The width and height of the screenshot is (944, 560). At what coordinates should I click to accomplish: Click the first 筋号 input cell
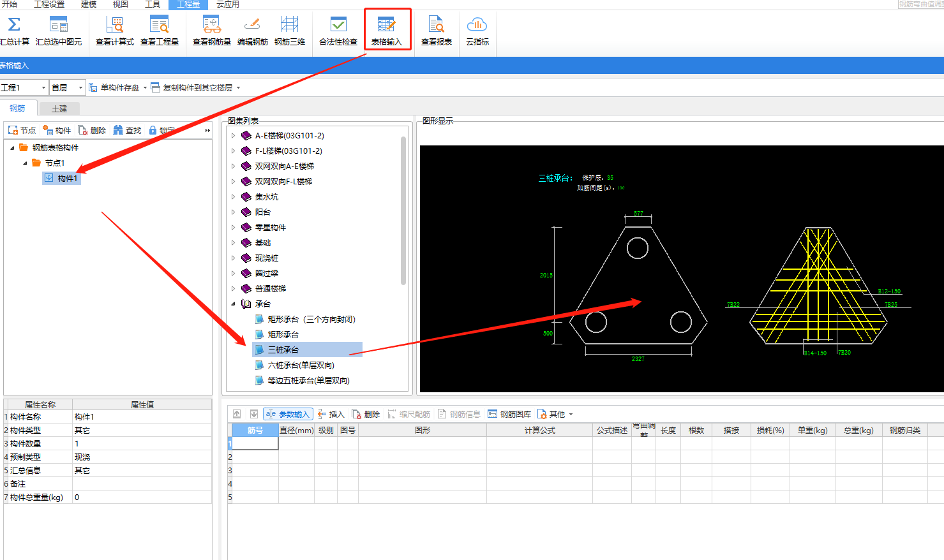[255, 443]
